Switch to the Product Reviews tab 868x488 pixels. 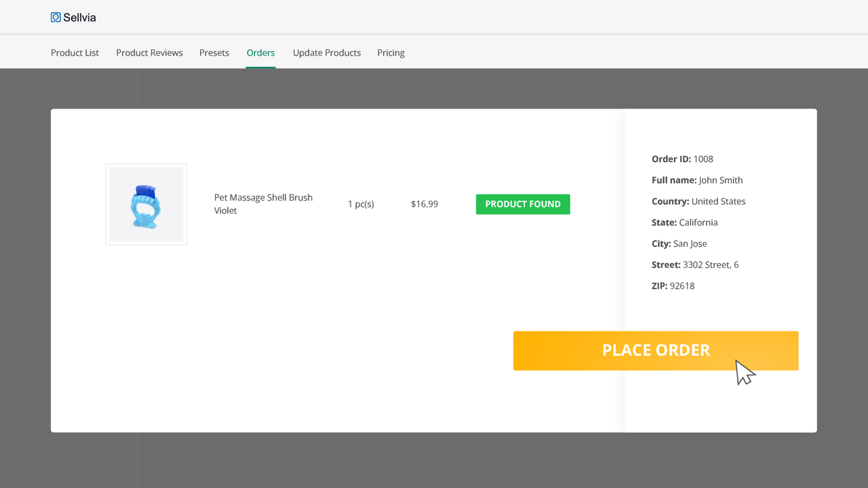pyautogui.click(x=149, y=52)
